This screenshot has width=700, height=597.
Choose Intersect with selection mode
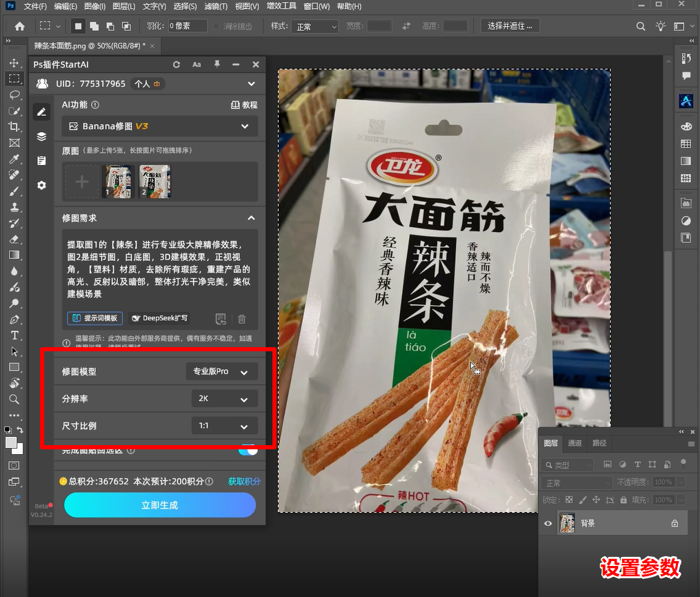pyautogui.click(x=127, y=26)
